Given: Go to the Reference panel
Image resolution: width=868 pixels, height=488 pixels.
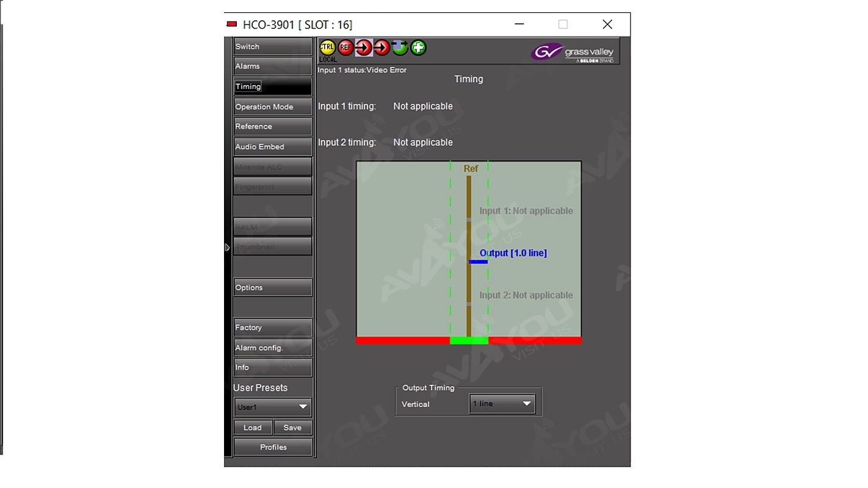Looking at the screenshot, I should (x=273, y=127).
